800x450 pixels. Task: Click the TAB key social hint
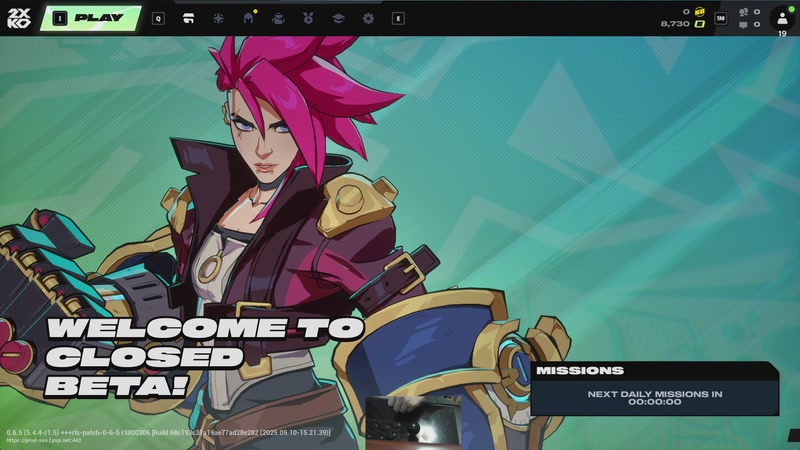720,18
